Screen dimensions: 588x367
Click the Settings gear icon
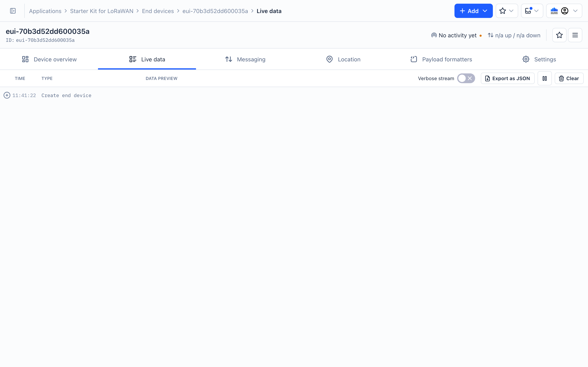tap(526, 59)
